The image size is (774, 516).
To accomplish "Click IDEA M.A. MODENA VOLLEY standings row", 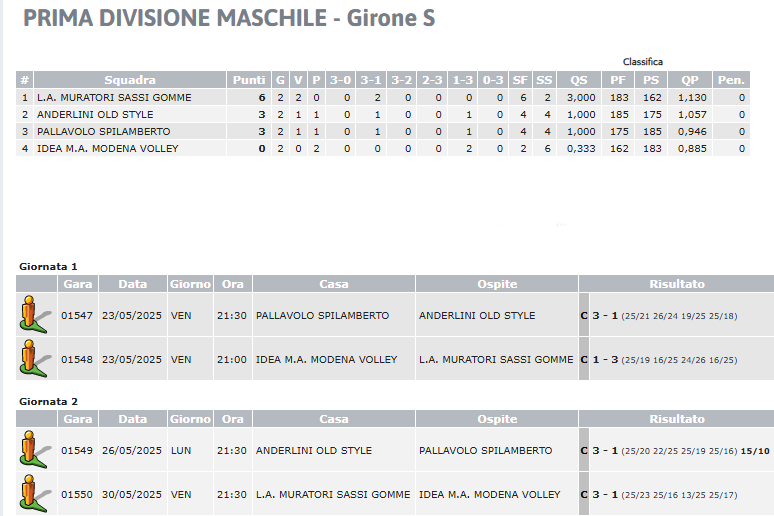I will (383, 149).
